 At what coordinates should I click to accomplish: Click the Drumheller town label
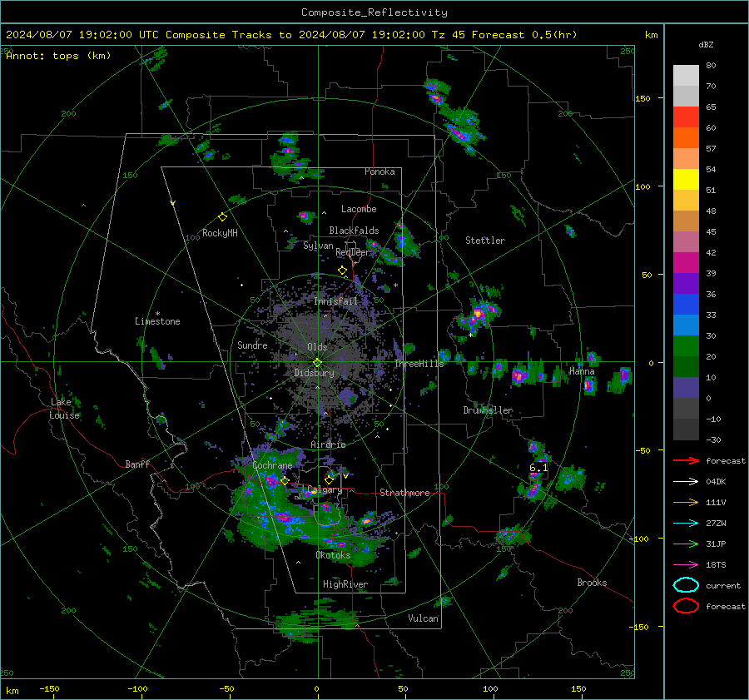(489, 410)
